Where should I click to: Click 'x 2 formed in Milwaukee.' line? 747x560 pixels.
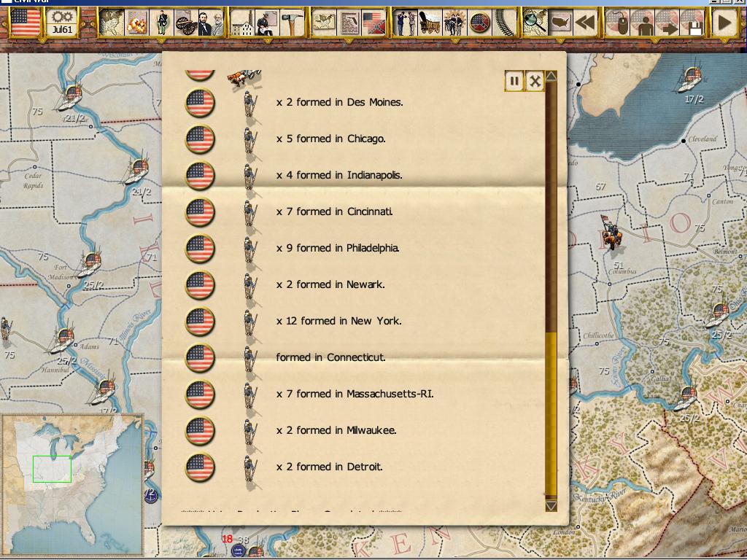[x=336, y=430]
